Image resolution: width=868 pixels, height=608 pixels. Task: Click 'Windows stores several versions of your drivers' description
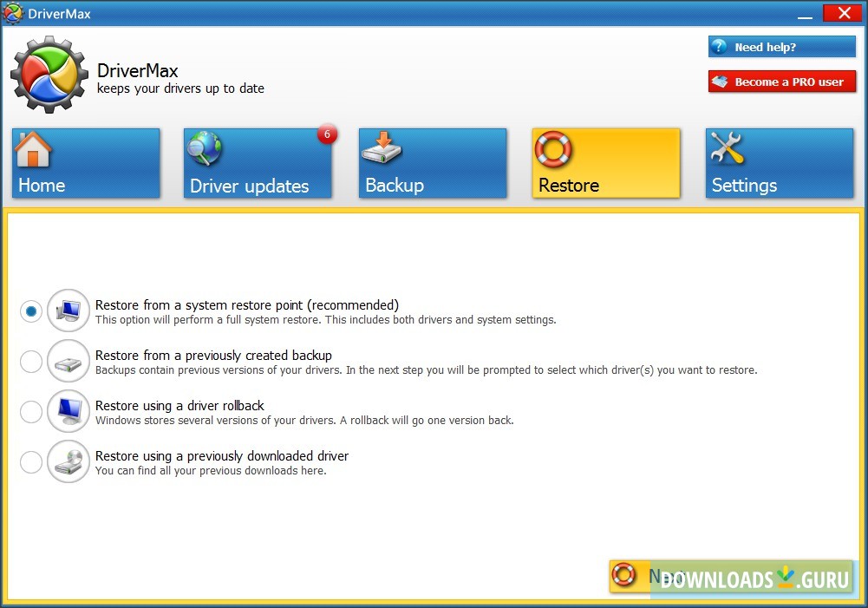pyautogui.click(x=304, y=421)
